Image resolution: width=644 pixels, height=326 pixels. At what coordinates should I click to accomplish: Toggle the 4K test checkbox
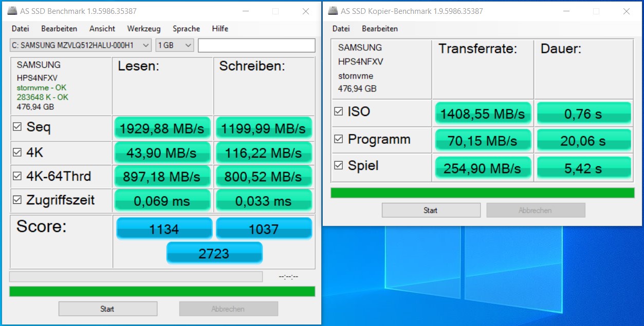[17, 152]
